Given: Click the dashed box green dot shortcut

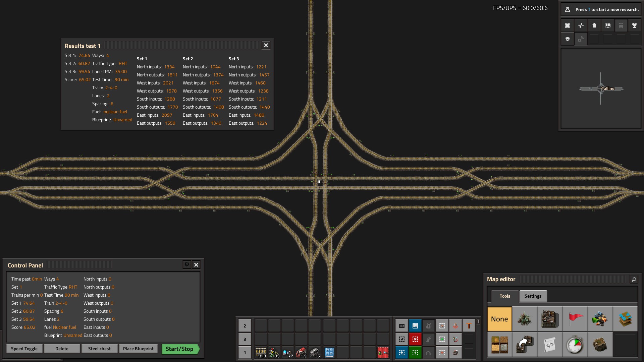Looking at the screenshot, I should (x=442, y=339).
